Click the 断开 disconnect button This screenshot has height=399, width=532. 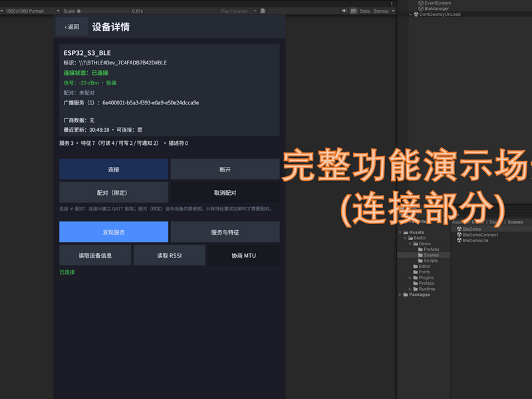pos(225,170)
